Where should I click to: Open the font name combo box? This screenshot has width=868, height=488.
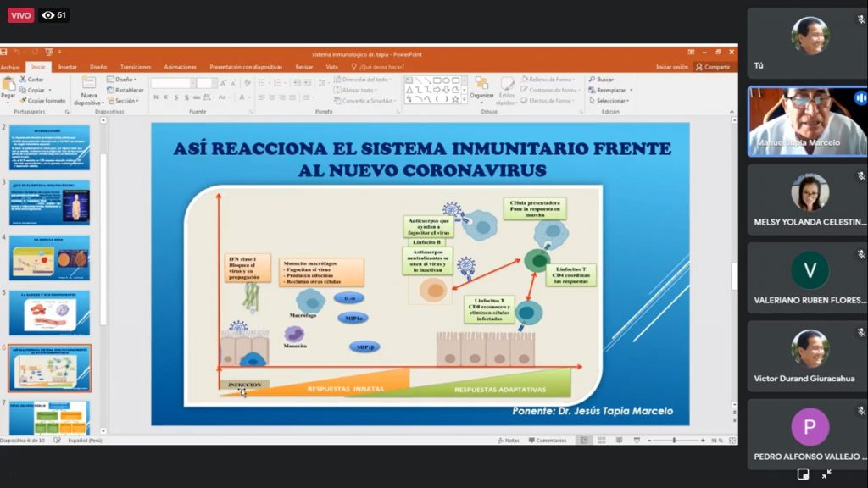click(173, 83)
